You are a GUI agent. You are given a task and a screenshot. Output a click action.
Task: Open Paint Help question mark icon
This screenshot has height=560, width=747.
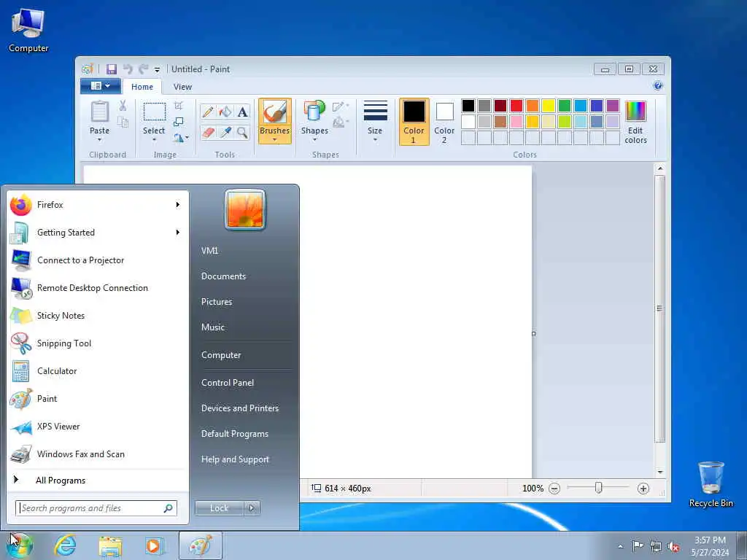(658, 86)
